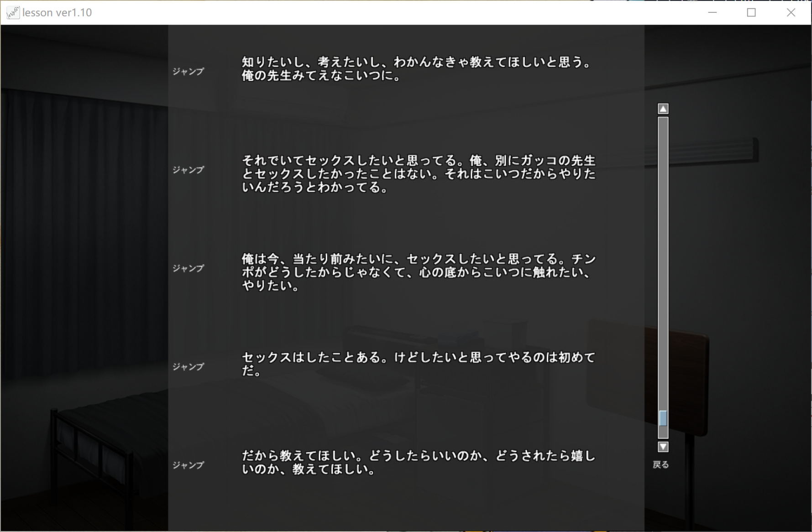
Task: Click the scroll down arrow of the backlog
Action: [x=663, y=447]
